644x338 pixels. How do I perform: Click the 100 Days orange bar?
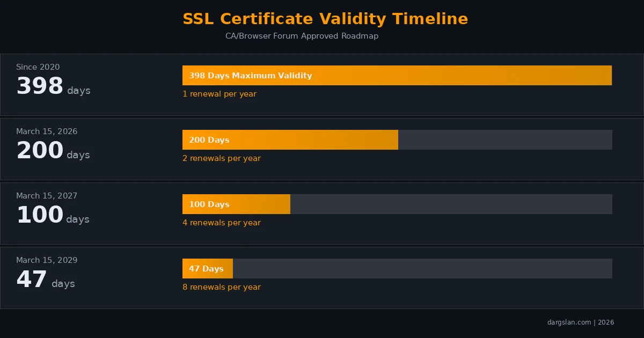[x=236, y=204]
